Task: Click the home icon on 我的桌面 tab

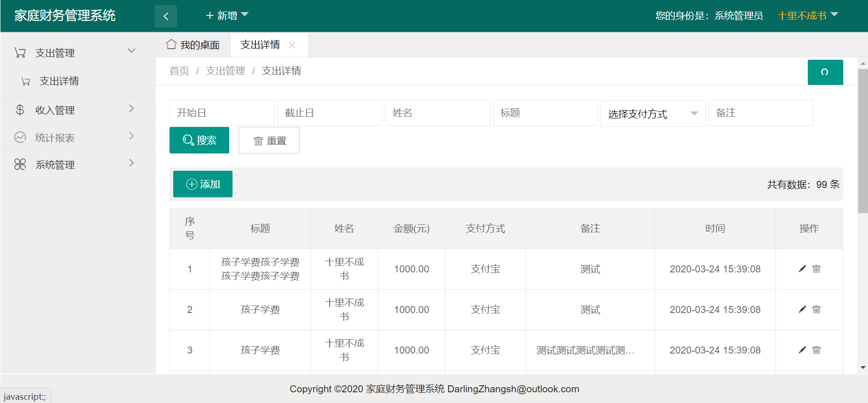Action: [x=171, y=44]
